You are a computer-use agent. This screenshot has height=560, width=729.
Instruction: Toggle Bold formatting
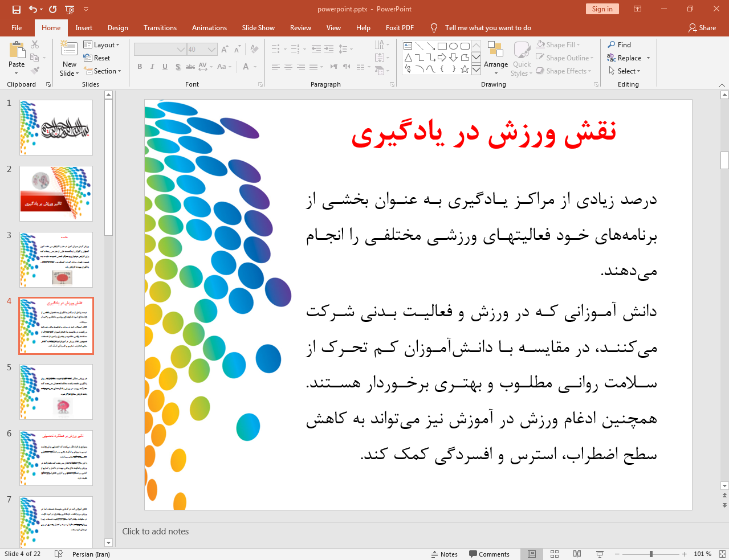coord(140,67)
